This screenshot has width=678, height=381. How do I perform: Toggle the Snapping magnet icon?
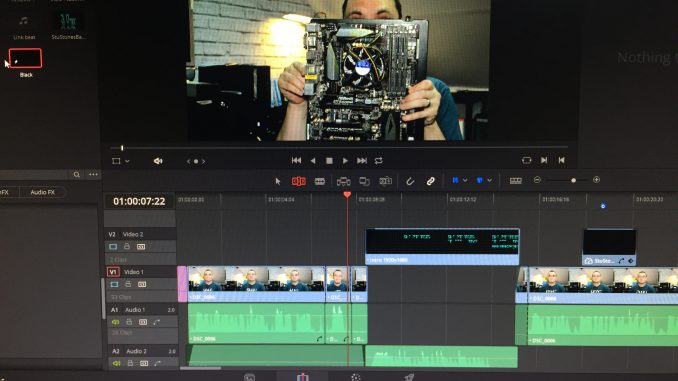(x=410, y=182)
